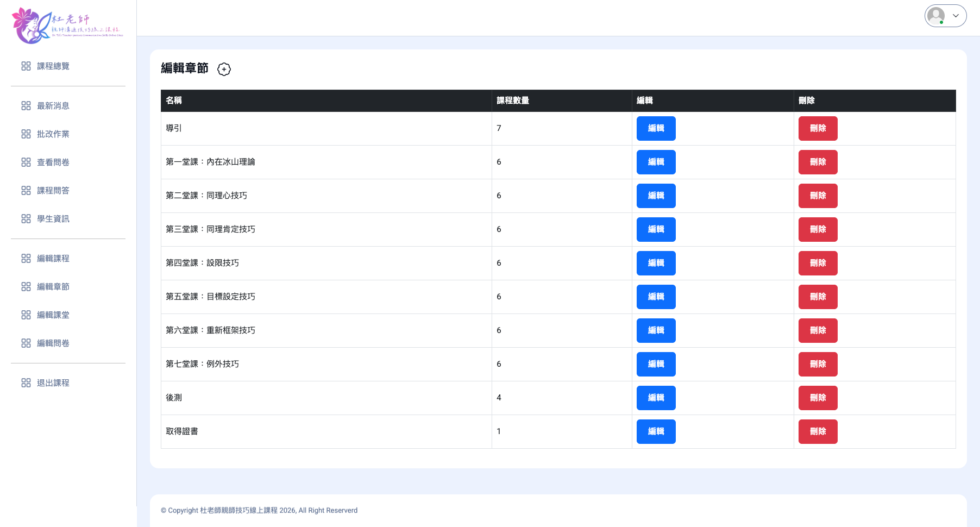The image size is (980, 527).
Task: Click the grid icon beside 最新消息
Action: click(x=26, y=106)
